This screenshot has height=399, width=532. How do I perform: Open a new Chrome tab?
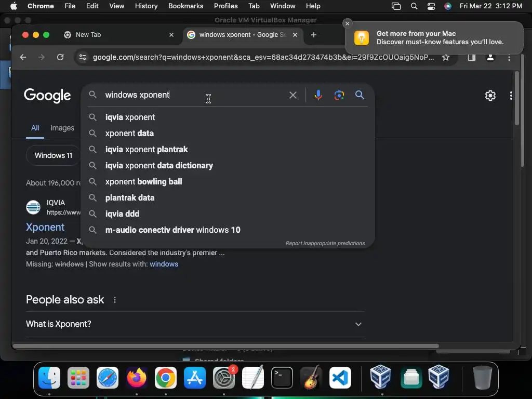tap(313, 35)
